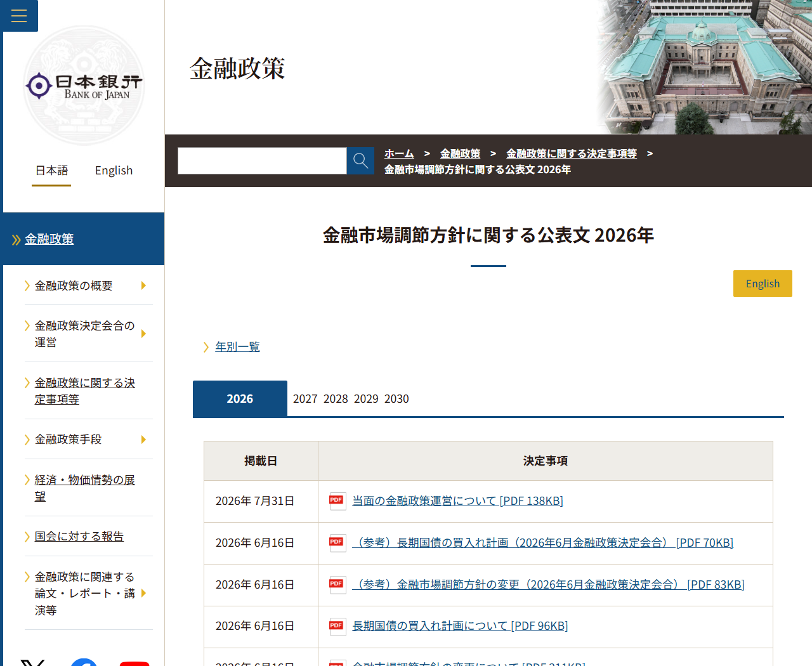Open 当面の金融政策運営について PDF link

pyautogui.click(x=457, y=501)
